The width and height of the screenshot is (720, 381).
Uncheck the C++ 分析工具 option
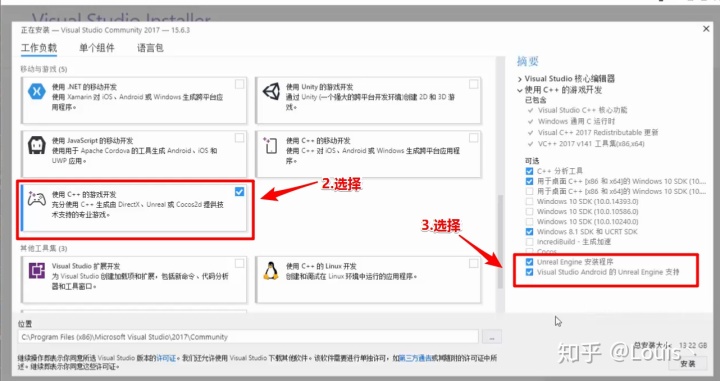point(529,171)
